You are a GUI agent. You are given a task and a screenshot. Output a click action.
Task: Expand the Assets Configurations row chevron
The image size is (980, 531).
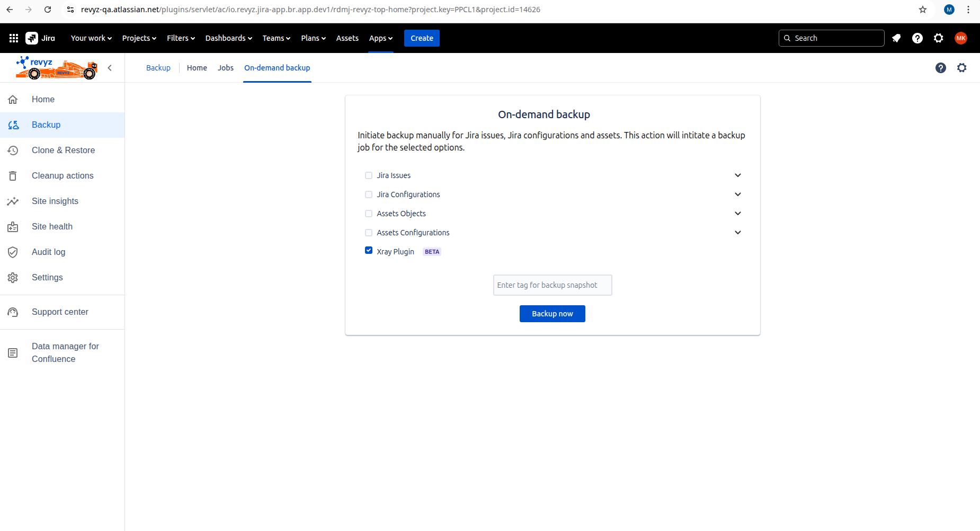pyautogui.click(x=738, y=233)
